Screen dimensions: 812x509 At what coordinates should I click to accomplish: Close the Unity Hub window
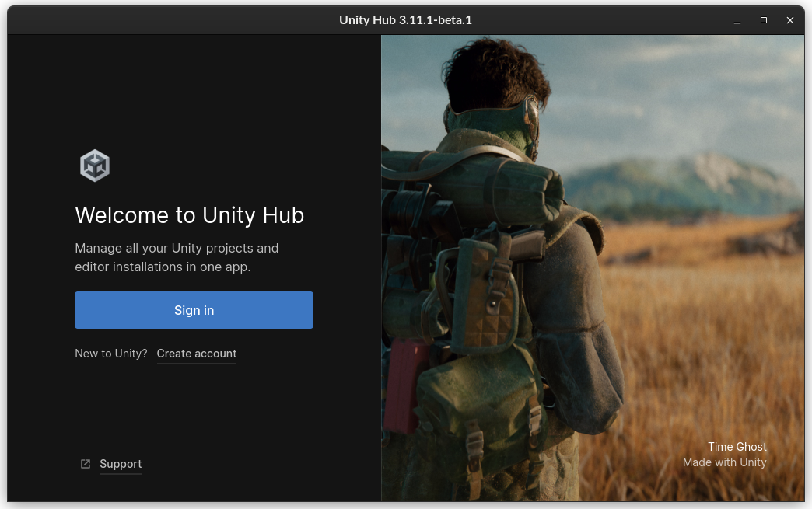pos(790,20)
